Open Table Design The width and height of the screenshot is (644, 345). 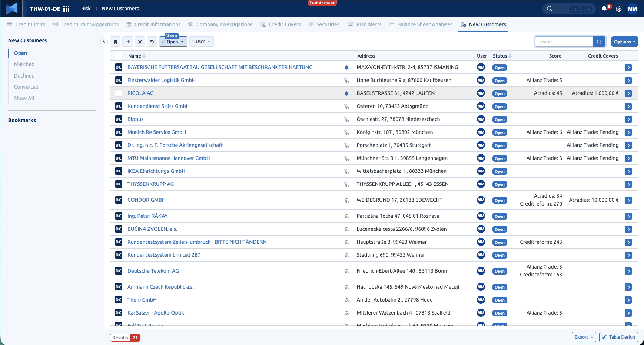[x=618, y=337]
